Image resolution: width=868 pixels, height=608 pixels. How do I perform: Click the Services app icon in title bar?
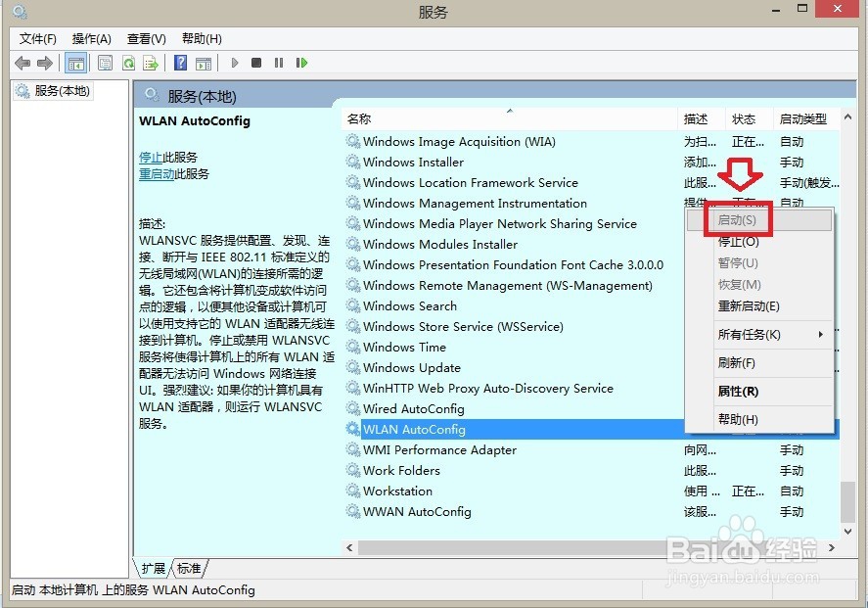tap(20, 11)
